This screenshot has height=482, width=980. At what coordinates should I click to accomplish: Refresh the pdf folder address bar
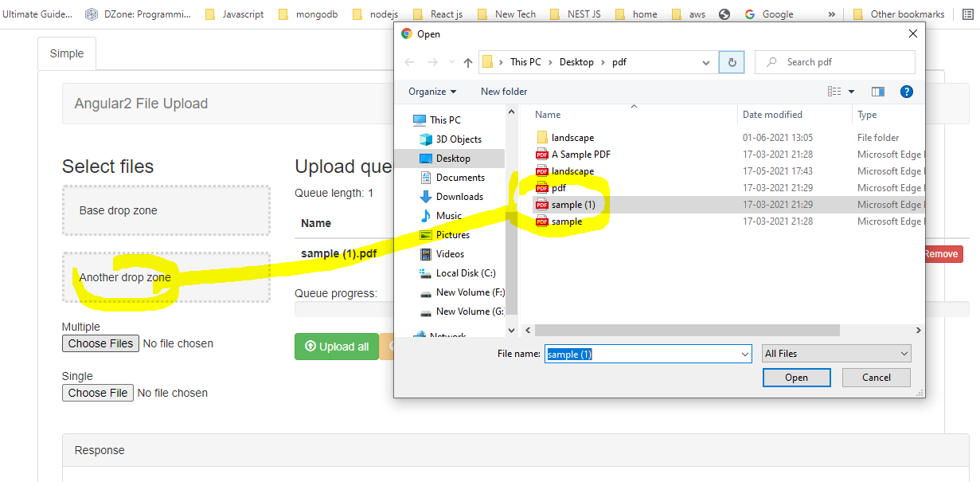(732, 61)
